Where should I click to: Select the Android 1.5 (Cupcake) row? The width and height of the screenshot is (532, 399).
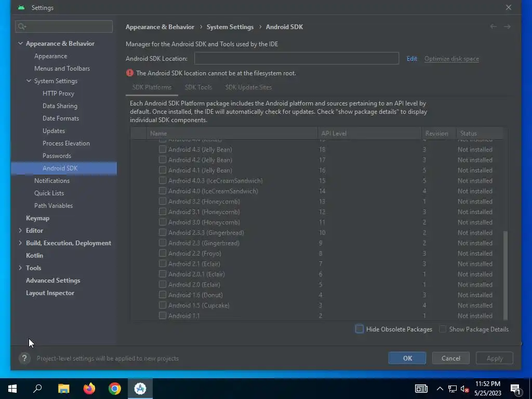tap(316, 305)
